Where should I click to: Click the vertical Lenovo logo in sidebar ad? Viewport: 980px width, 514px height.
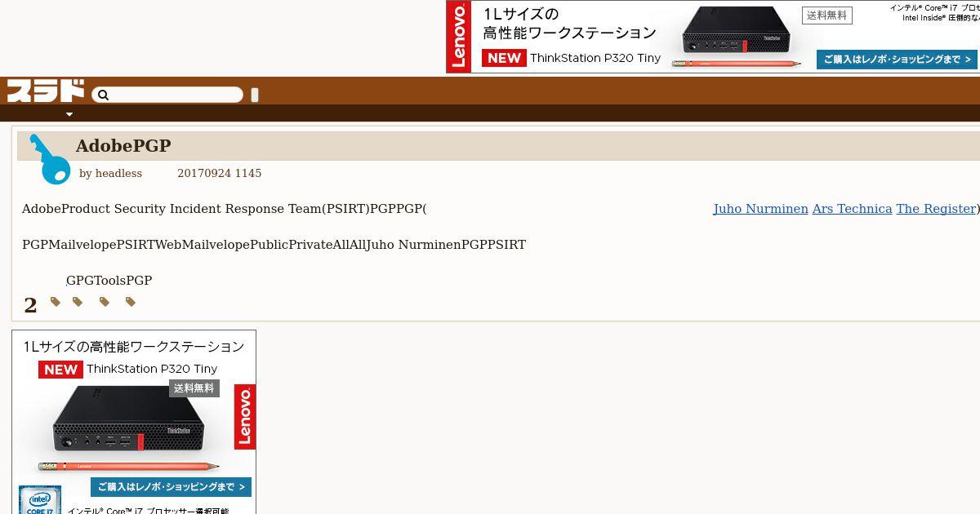(245, 417)
